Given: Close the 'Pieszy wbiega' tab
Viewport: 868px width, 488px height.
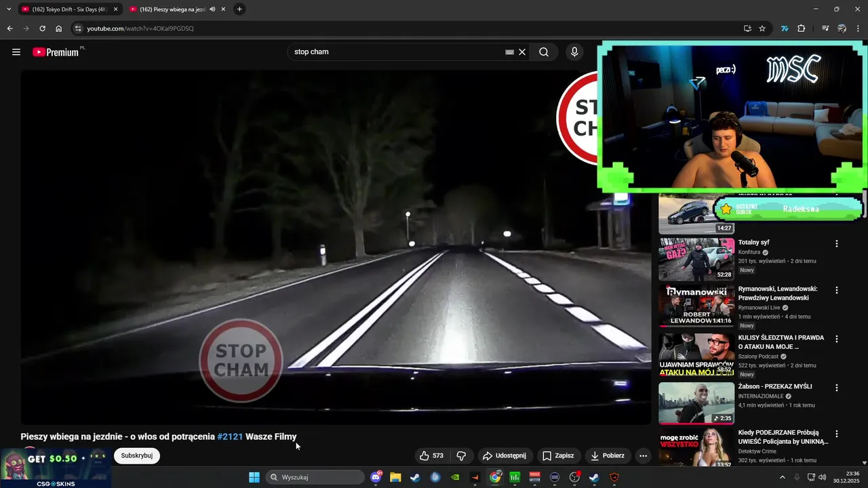Looking at the screenshot, I should point(223,9).
